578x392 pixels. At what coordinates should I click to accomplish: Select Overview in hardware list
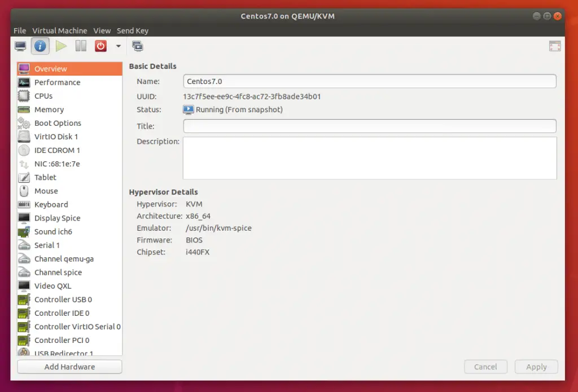click(x=69, y=69)
